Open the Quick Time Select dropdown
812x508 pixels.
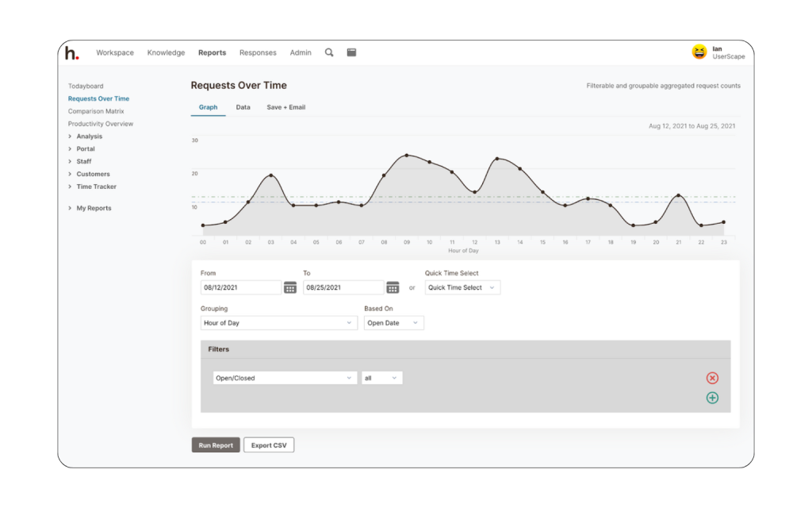click(462, 287)
